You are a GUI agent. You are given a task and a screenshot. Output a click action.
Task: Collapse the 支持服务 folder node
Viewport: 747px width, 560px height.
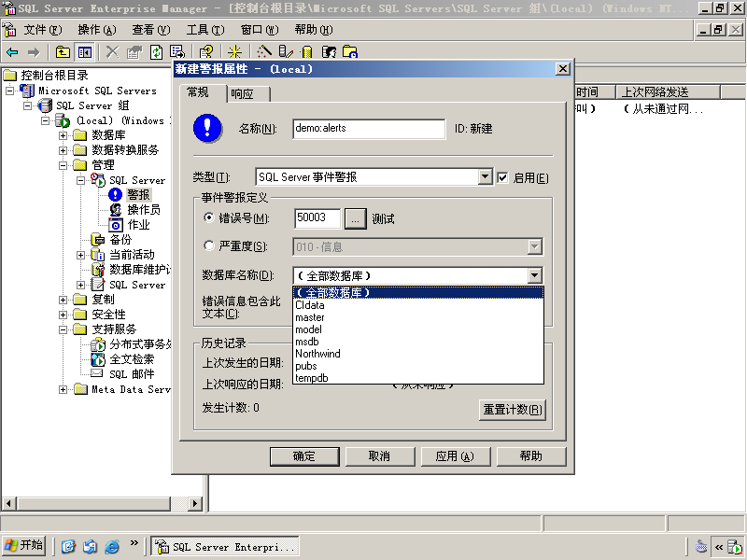pos(63,329)
